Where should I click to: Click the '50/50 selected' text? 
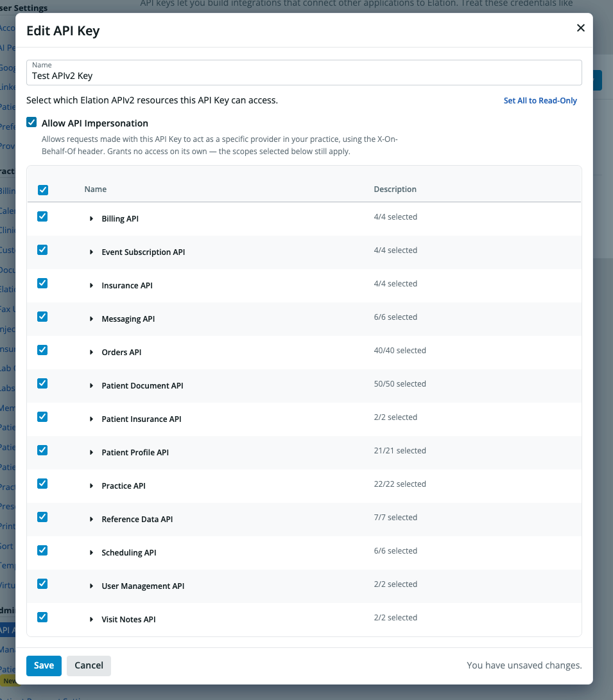click(x=400, y=384)
